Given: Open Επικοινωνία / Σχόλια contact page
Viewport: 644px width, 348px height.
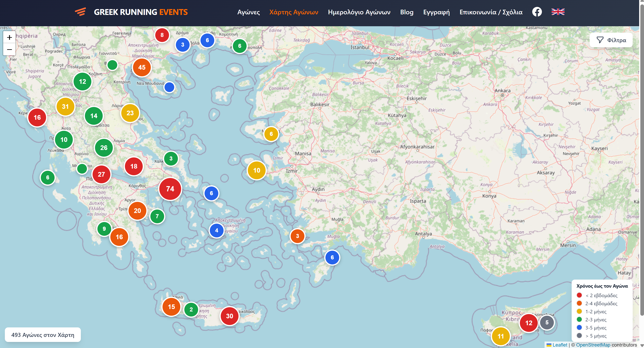Looking at the screenshot, I should point(491,12).
